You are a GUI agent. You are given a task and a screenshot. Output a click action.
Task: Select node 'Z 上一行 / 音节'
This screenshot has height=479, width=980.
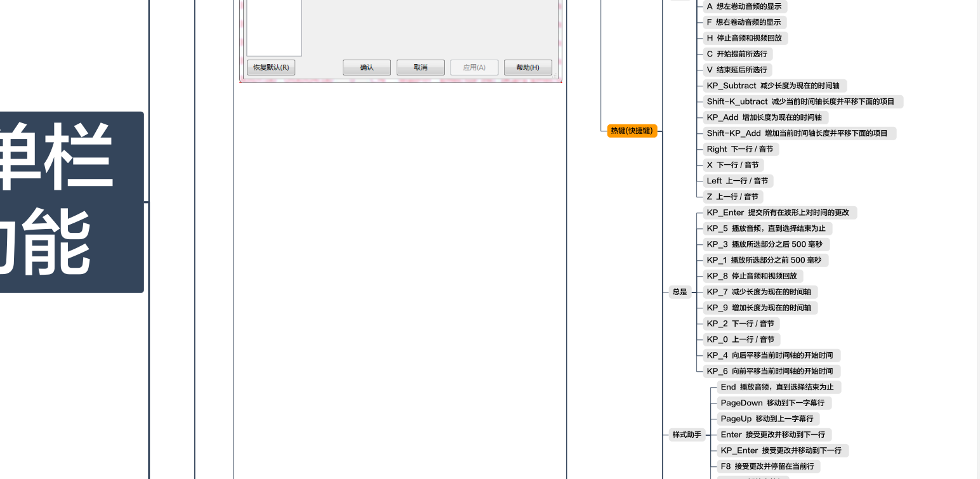[x=733, y=197]
